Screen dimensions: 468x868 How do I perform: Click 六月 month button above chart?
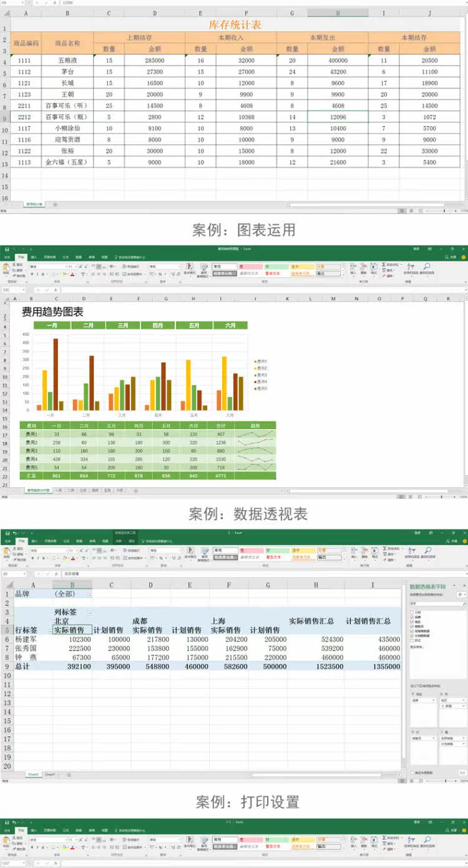[x=230, y=325]
